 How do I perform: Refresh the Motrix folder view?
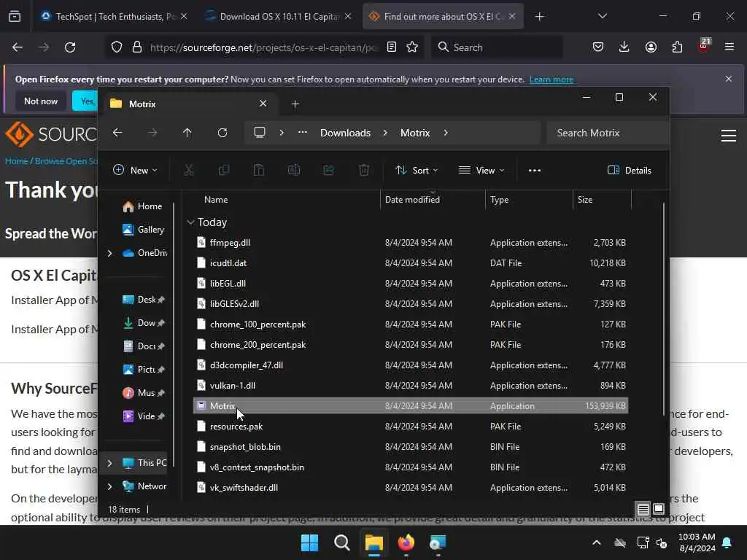click(x=222, y=133)
